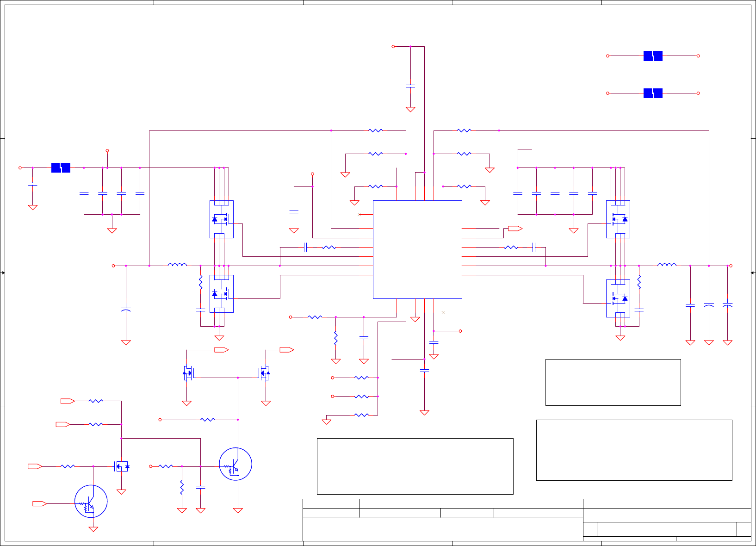
Task: Click the far-right output terminal circle
Action: coord(731,266)
